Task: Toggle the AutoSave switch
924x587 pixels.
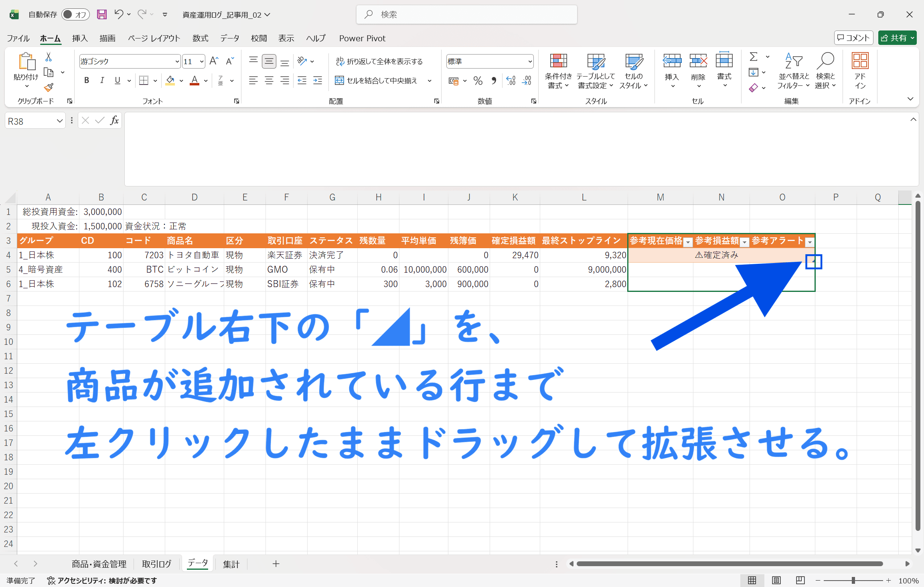Action: pyautogui.click(x=75, y=14)
